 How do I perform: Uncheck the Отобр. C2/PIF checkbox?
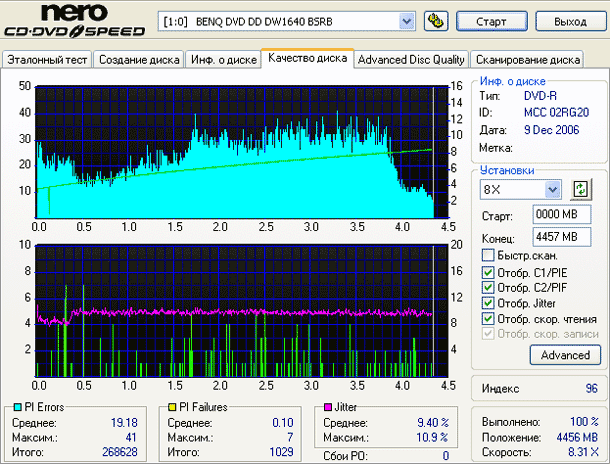pyautogui.click(x=488, y=288)
